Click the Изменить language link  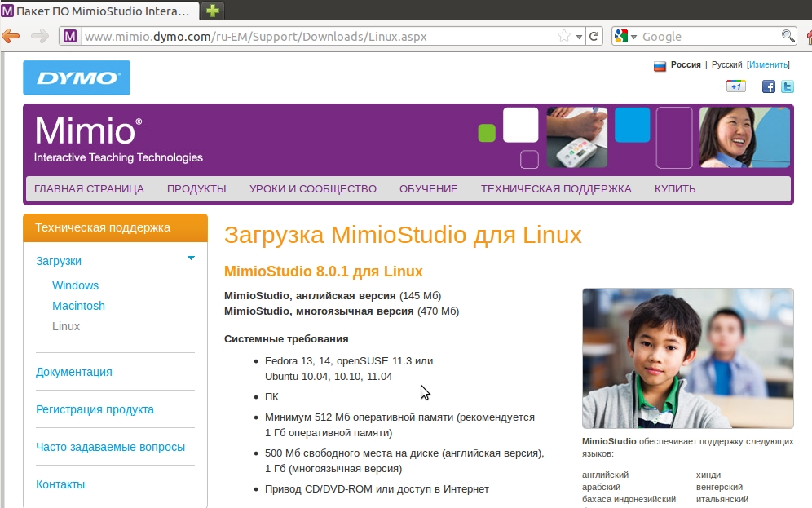pyautogui.click(x=769, y=64)
